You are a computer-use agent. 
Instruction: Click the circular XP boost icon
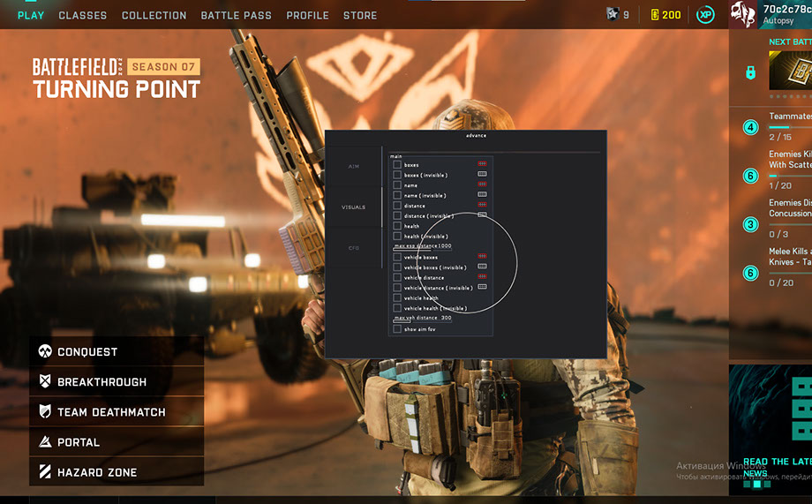pyautogui.click(x=705, y=15)
